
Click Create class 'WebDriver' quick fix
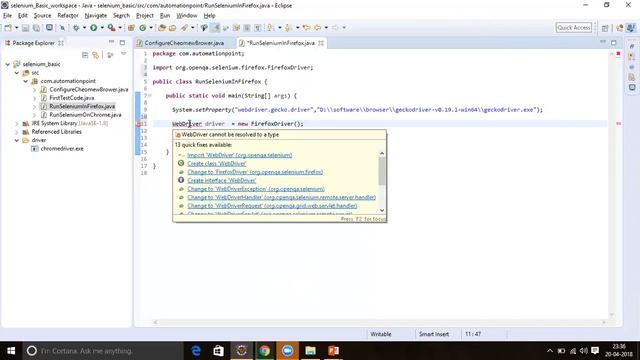(x=217, y=164)
